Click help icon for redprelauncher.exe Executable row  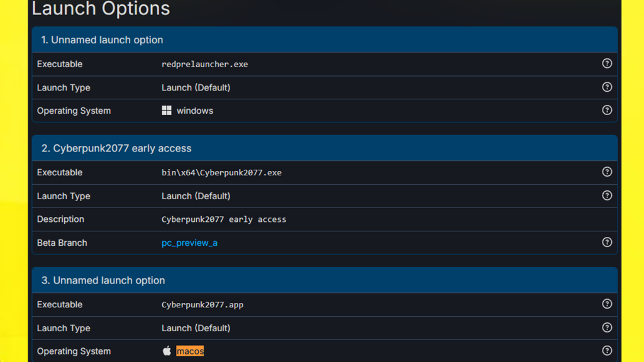coord(607,63)
